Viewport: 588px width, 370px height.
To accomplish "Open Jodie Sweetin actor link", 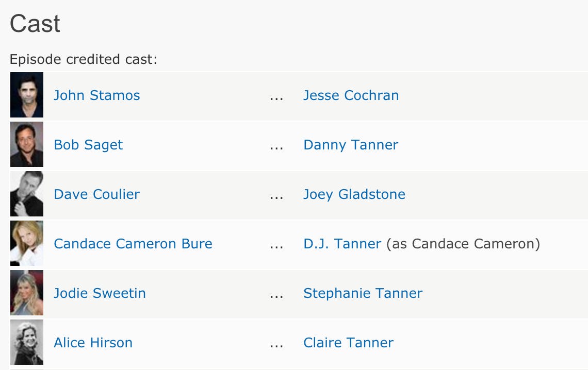I will pyautogui.click(x=100, y=293).
